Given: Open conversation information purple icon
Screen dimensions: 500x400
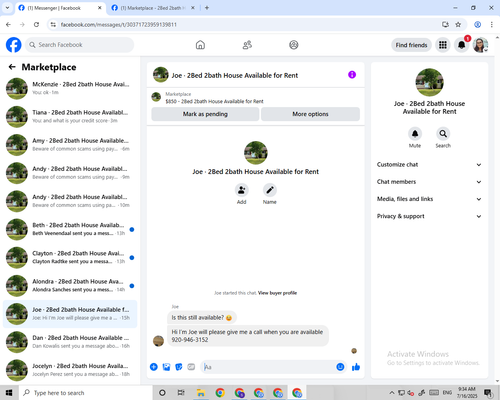Looking at the screenshot, I should click(352, 75).
